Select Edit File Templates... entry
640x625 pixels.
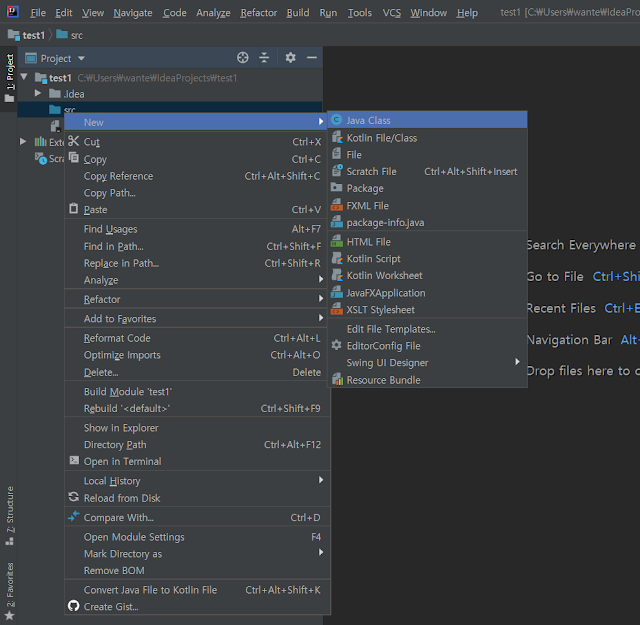[x=427, y=329]
